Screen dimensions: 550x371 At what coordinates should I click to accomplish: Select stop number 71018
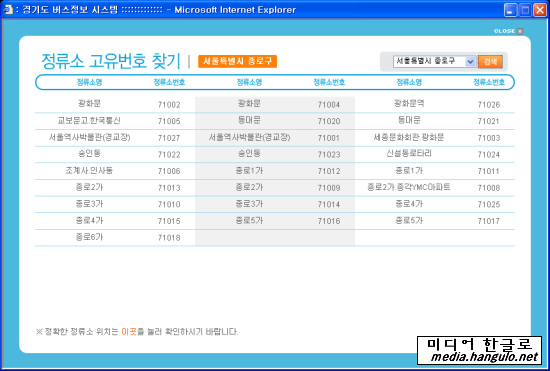click(x=169, y=238)
